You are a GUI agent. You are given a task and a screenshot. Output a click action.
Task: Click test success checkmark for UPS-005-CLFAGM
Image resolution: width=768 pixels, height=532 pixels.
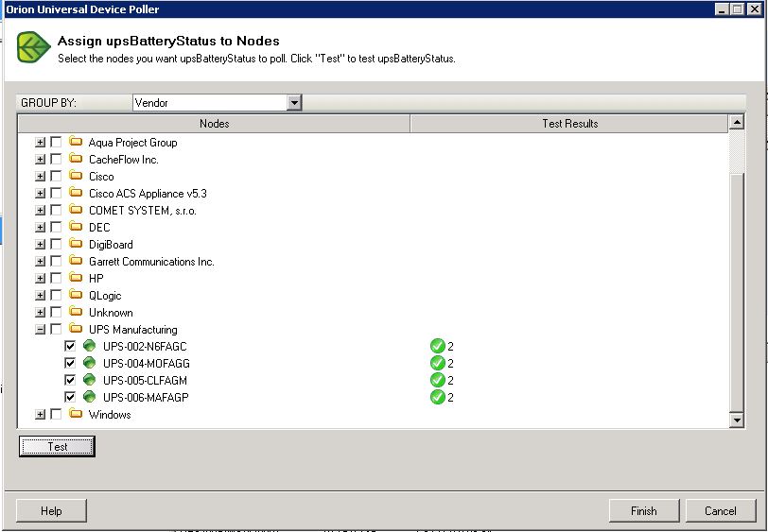pyautogui.click(x=437, y=380)
